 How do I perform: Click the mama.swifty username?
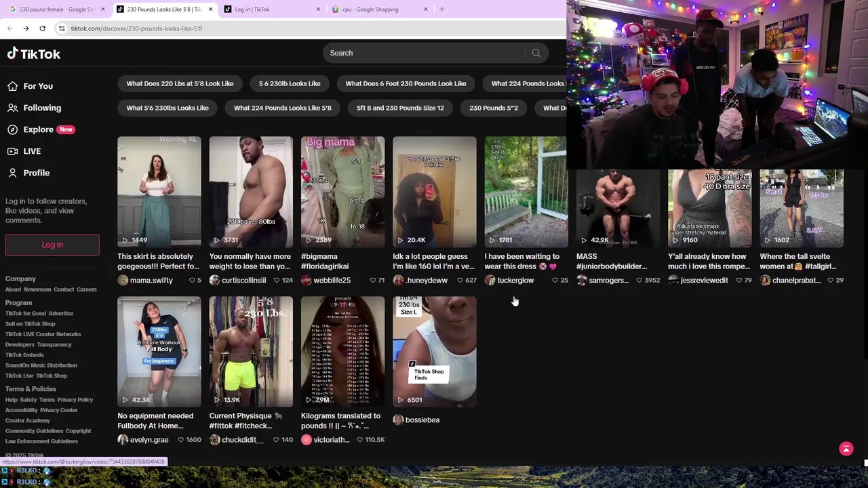(x=151, y=280)
